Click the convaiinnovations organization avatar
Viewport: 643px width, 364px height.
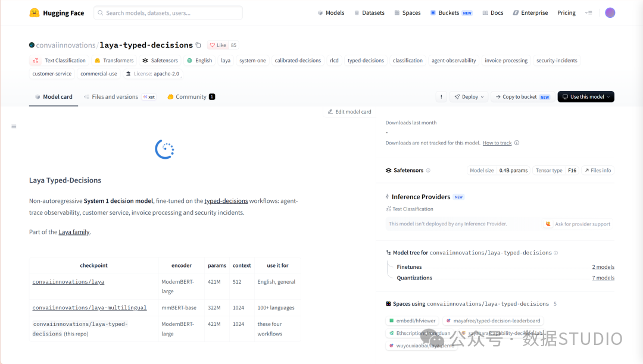coord(32,45)
